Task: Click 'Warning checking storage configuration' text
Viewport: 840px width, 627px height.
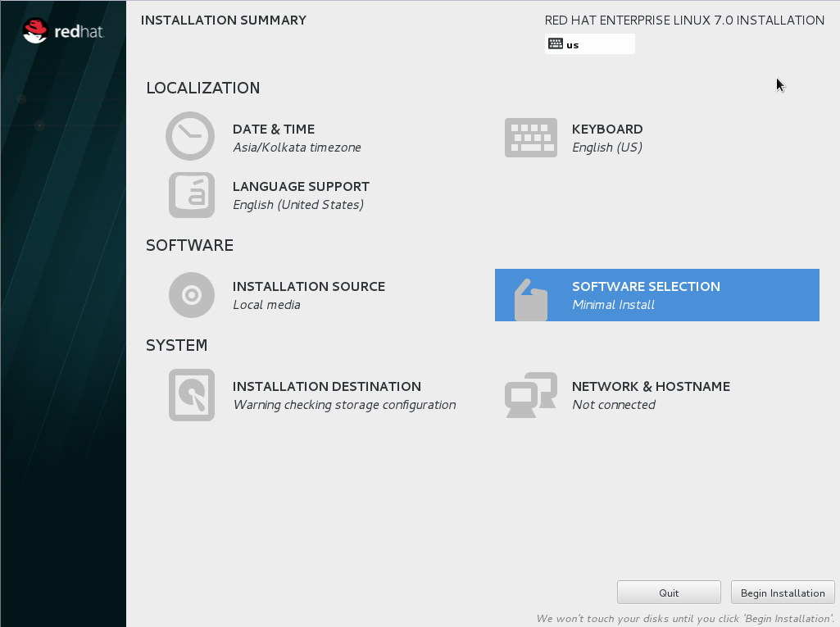Action: coord(344,405)
